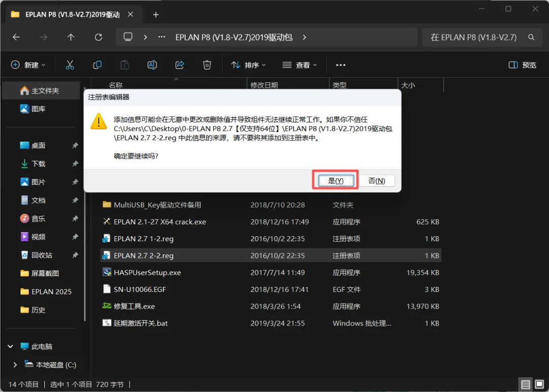Image resolution: width=549 pixels, height=392 pixels.
Task: Open the 新建 dropdown
Action: coord(28,65)
